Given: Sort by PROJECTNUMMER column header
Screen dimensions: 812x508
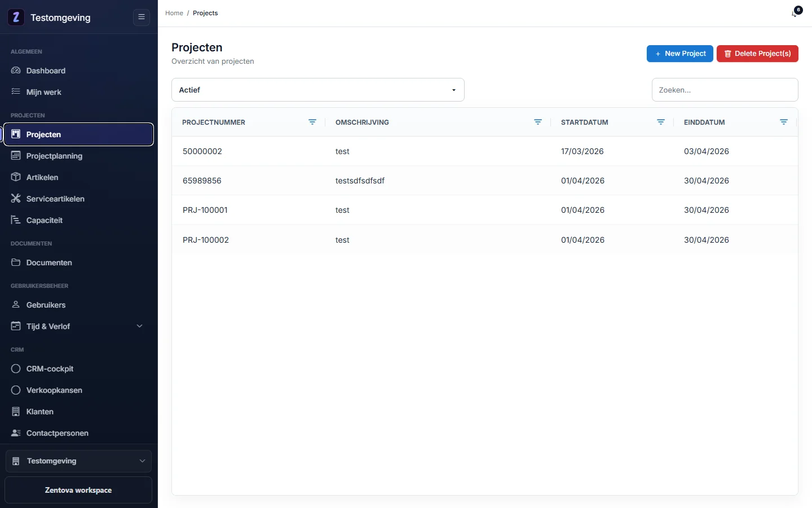Looking at the screenshot, I should pos(214,122).
